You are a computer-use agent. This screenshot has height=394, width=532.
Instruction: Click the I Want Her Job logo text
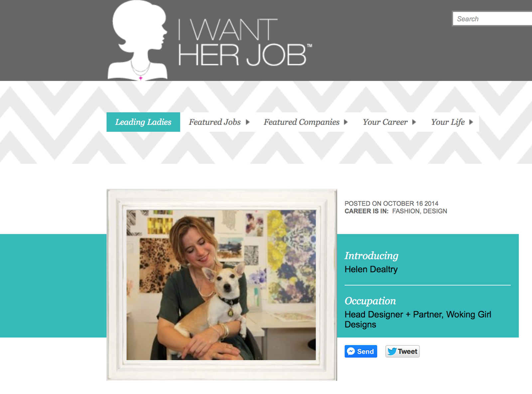click(x=245, y=42)
